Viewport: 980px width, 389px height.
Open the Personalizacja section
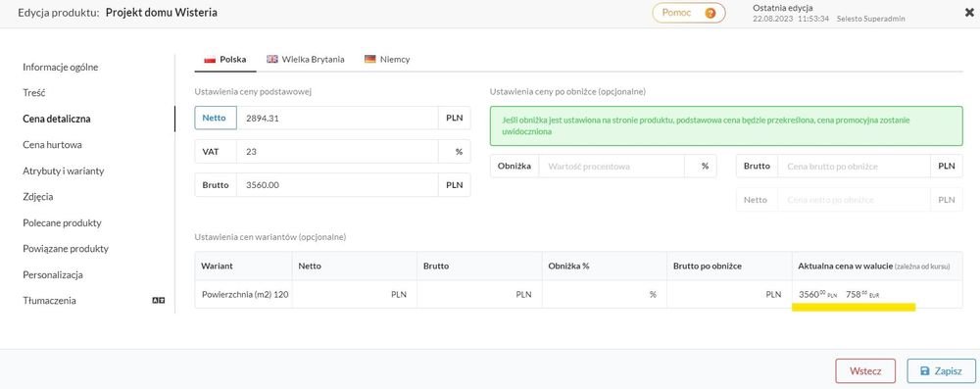(53, 274)
